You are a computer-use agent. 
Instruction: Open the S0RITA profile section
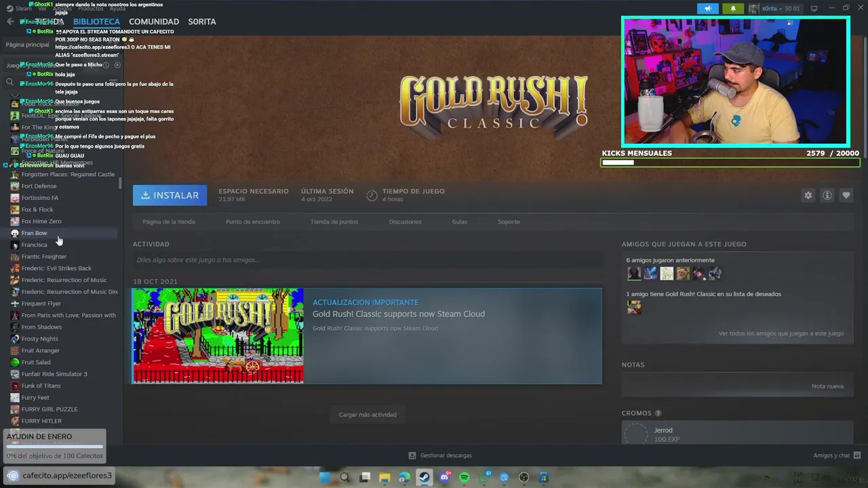202,22
